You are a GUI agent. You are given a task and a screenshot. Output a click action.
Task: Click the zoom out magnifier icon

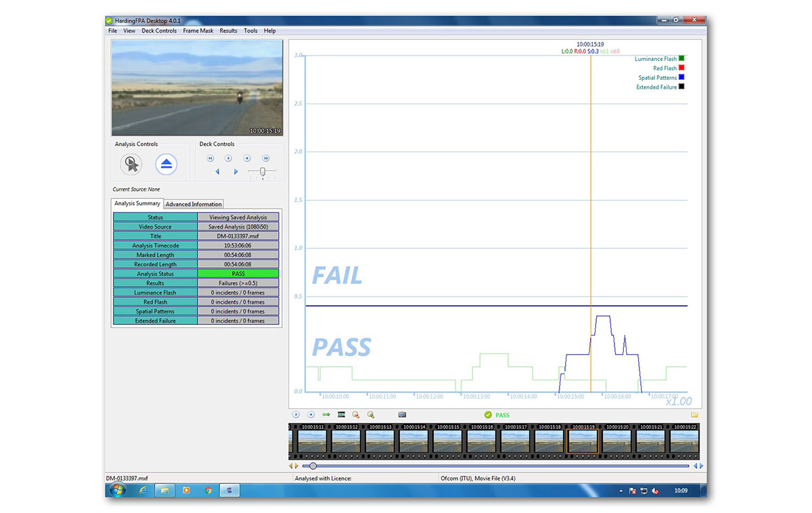(x=356, y=414)
